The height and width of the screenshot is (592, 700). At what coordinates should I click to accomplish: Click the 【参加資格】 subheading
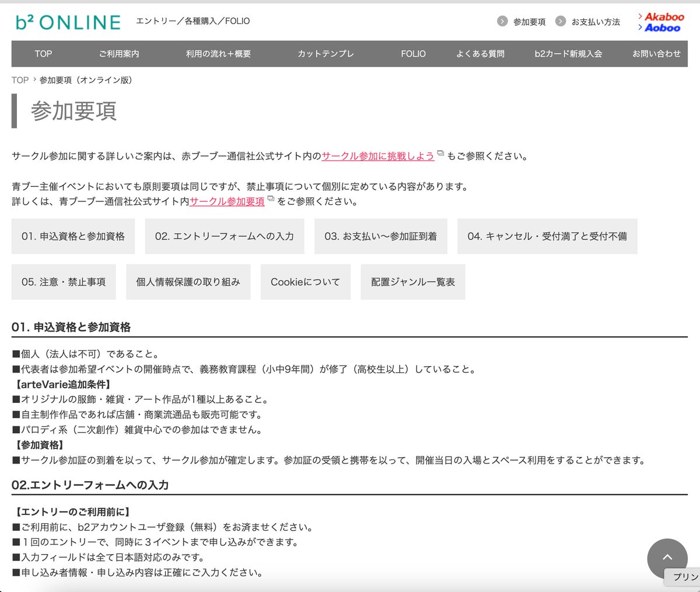point(40,445)
